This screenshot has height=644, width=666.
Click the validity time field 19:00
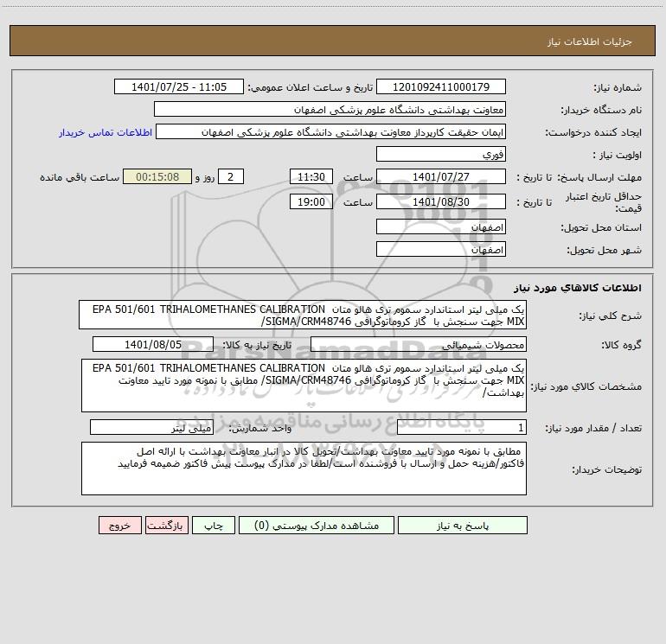(x=311, y=201)
